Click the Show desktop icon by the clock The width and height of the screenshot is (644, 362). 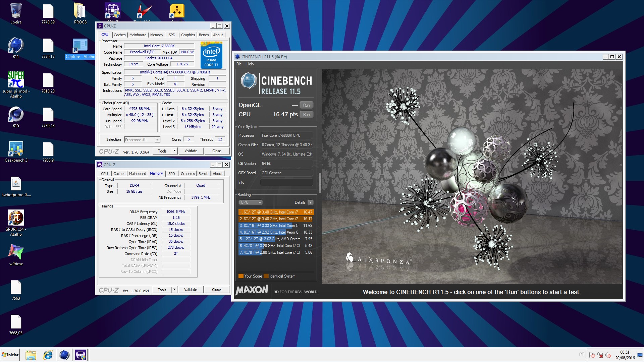[x=640, y=355]
